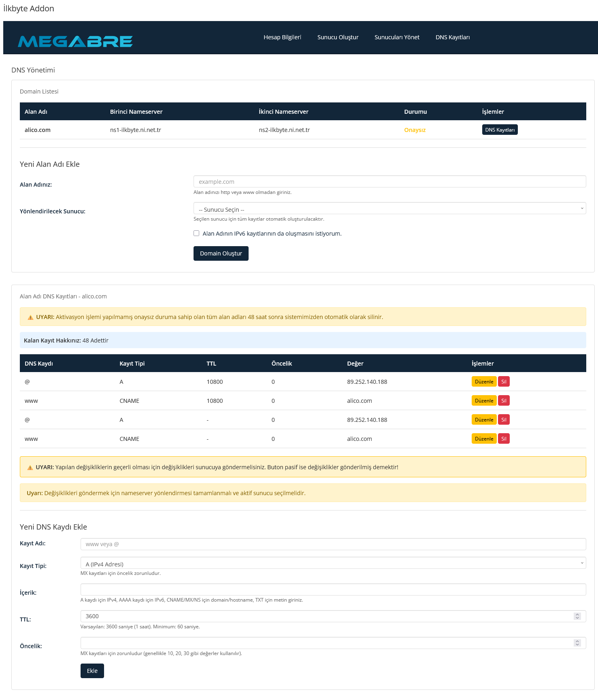598x700 pixels.
Task: Focus the Kayıt Adı text field
Action: 333,544
